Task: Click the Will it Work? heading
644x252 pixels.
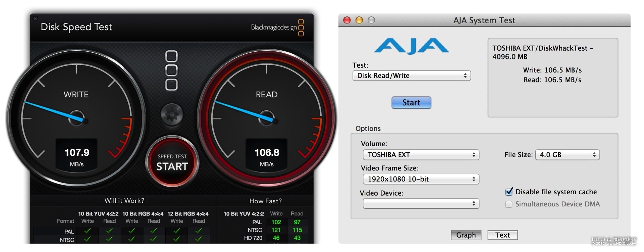Action: click(124, 201)
